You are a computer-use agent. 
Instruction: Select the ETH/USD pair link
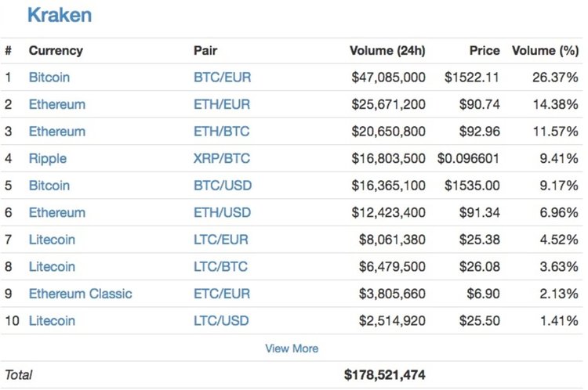coord(223,212)
